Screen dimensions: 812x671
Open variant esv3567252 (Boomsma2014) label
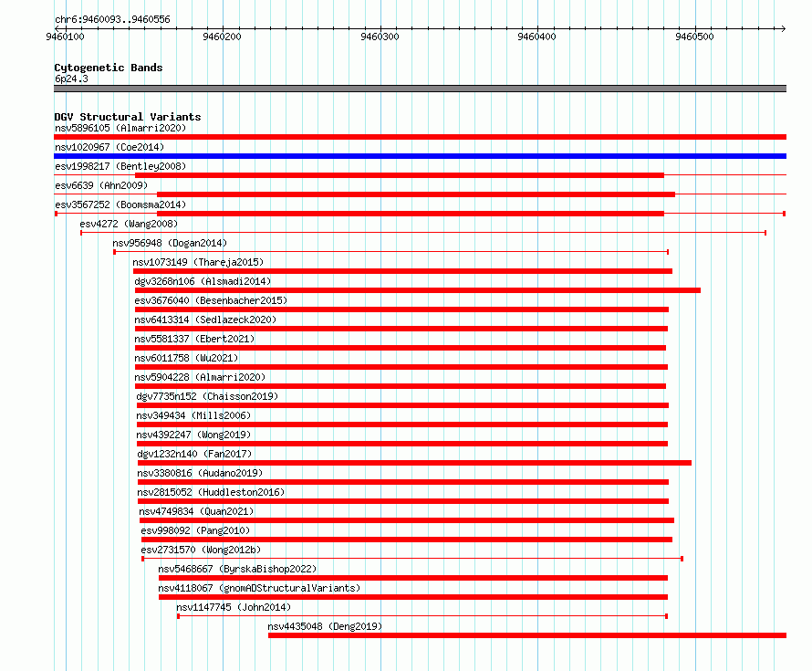[x=120, y=204]
